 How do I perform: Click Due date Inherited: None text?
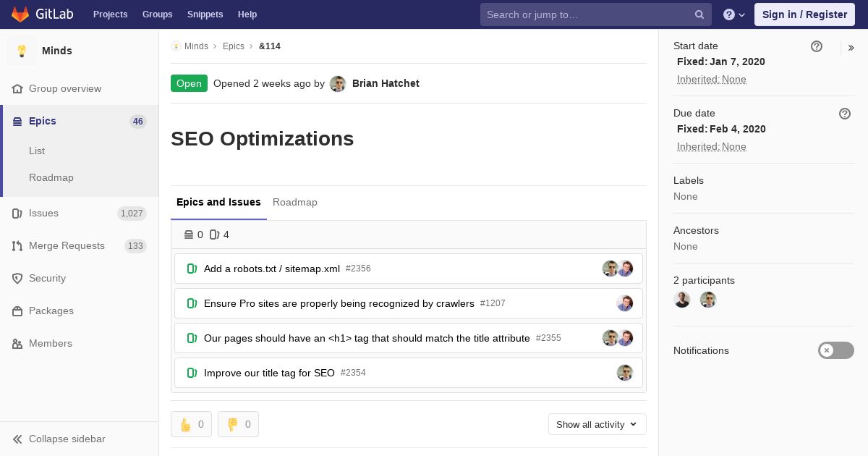(x=712, y=147)
